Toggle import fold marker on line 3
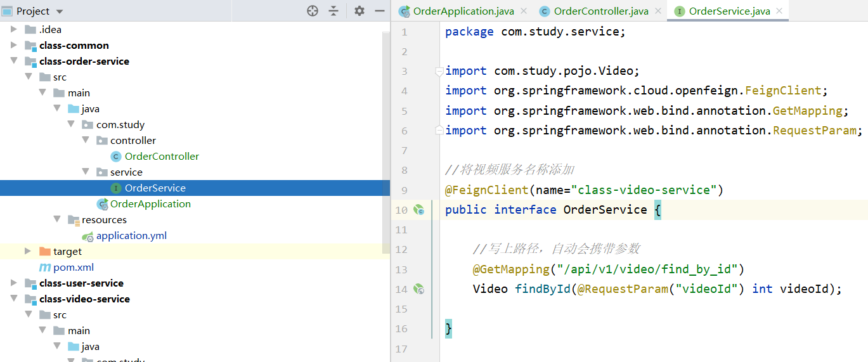 (x=439, y=72)
